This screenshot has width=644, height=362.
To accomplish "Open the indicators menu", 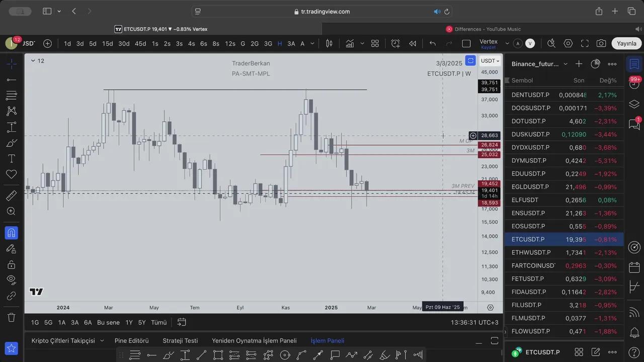I will click(349, 44).
